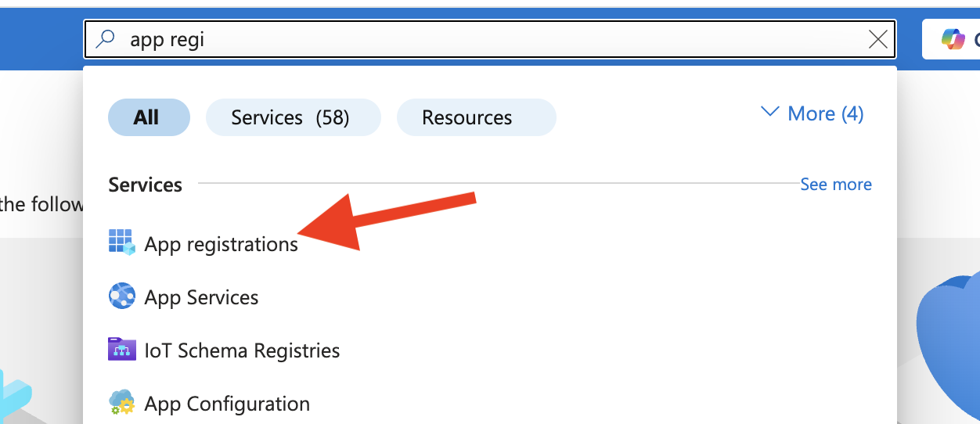Viewport: 980px width, 424px height.
Task: Click the App Configuration cloud-gear icon
Action: coord(121,404)
